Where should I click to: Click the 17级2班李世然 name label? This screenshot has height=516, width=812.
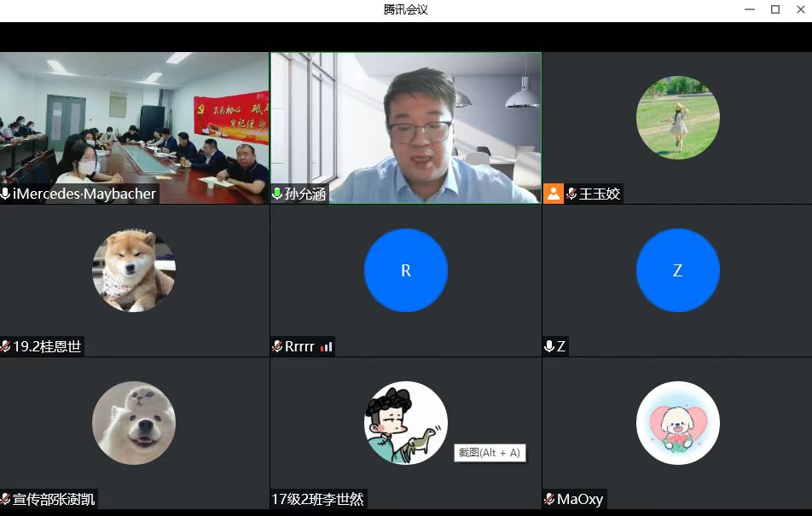[x=317, y=499]
